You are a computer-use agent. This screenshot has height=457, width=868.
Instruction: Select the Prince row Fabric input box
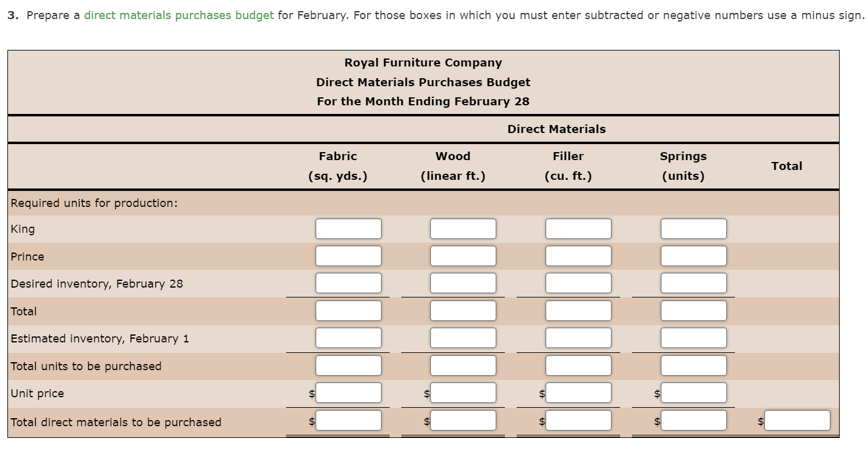(348, 255)
